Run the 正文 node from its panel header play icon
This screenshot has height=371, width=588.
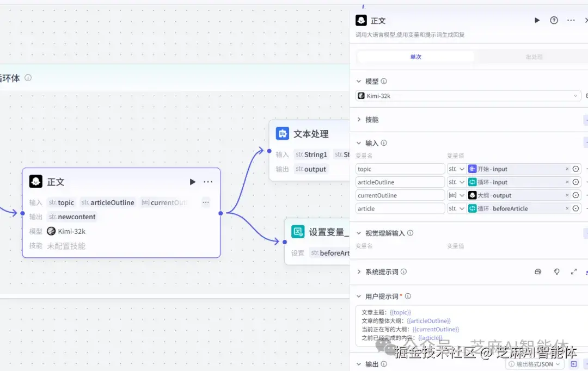click(537, 20)
